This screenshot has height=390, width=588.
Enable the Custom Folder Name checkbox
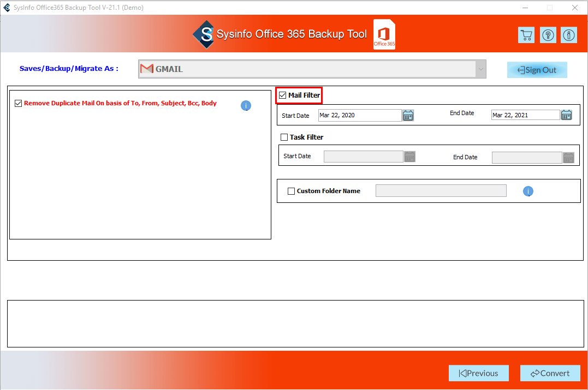click(x=291, y=191)
